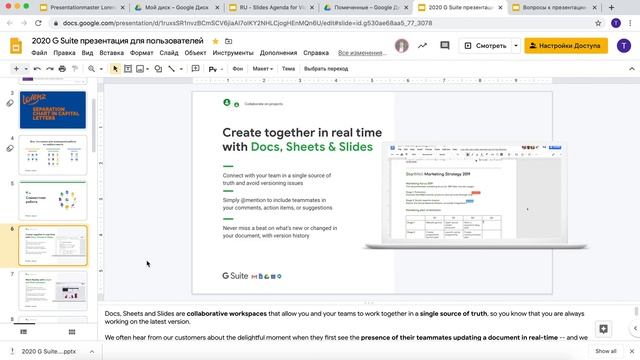Open new slide layout dropdown arrow
The width and height of the screenshot is (640, 360).
tap(26, 69)
